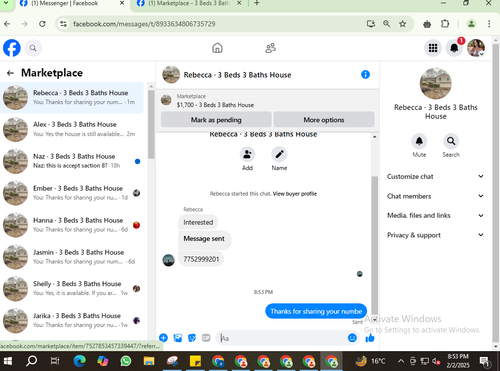Open Jarika - 3 Beds 3 Baths House chat
500x371 pixels.
[x=72, y=321]
